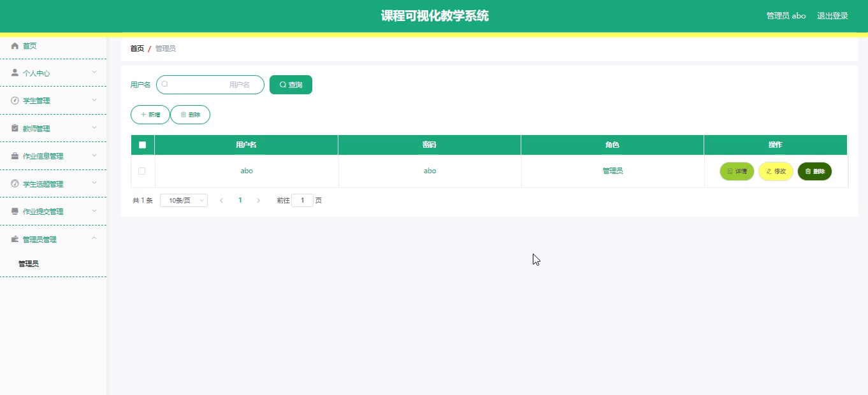The height and width of the screenshot is (395, 868).
Task: Click the icon beside 作业提交管理
Action: [15, 212]
